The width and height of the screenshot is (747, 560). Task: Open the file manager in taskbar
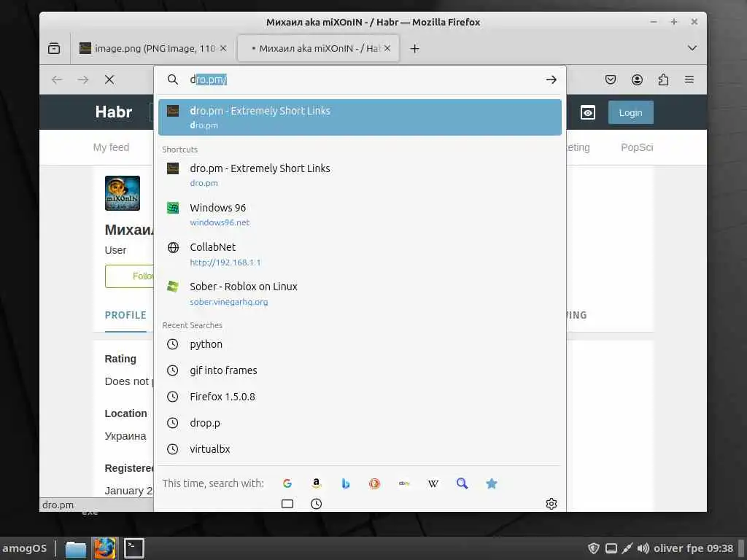[x=76, y=548]
